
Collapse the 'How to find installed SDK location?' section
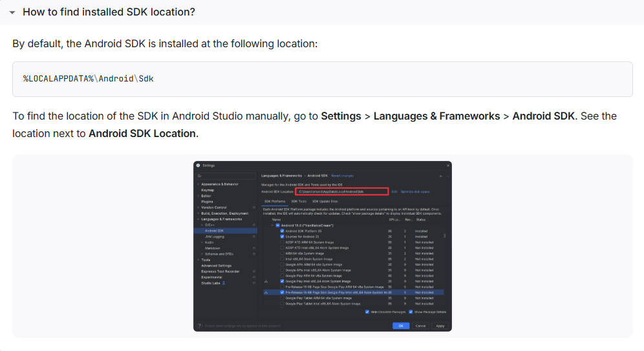coord(12,12)
